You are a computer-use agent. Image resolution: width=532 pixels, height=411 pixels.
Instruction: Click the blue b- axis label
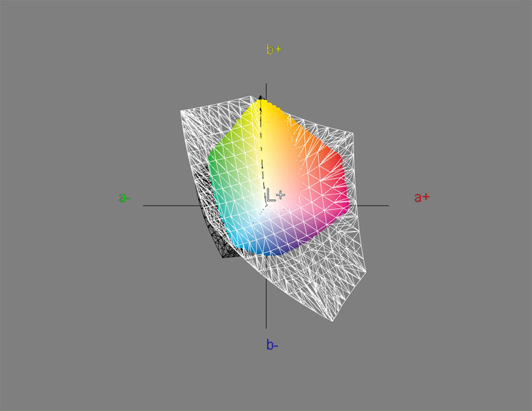[x=272, y=345]
